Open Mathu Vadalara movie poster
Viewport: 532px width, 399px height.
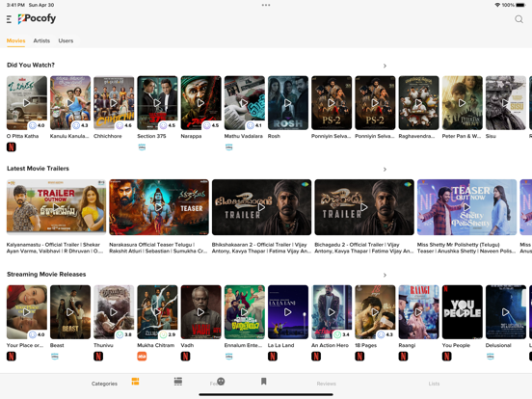[244, 103]
